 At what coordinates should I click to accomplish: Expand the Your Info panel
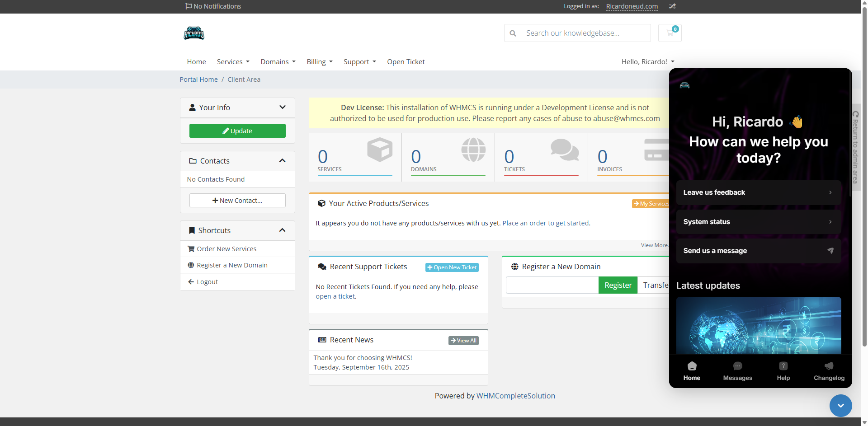(x=282, y=108)
